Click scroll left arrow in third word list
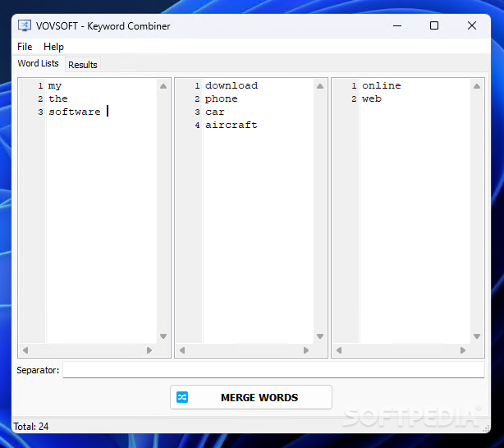504x448 pixels. pos(339,350)
